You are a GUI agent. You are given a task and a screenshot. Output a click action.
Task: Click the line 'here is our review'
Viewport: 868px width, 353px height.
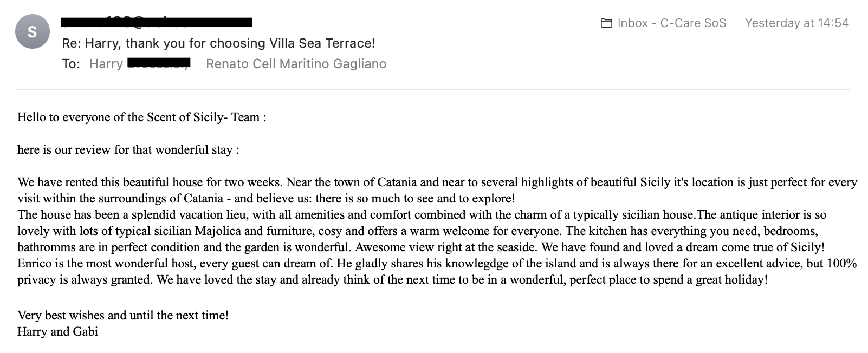point(128,150)
